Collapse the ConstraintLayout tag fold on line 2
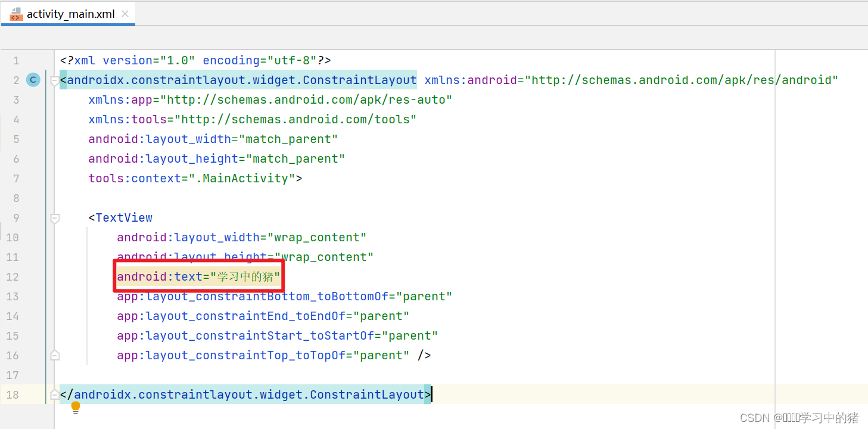Viewport: 868px width, 429px height. [x=55, y=80]
